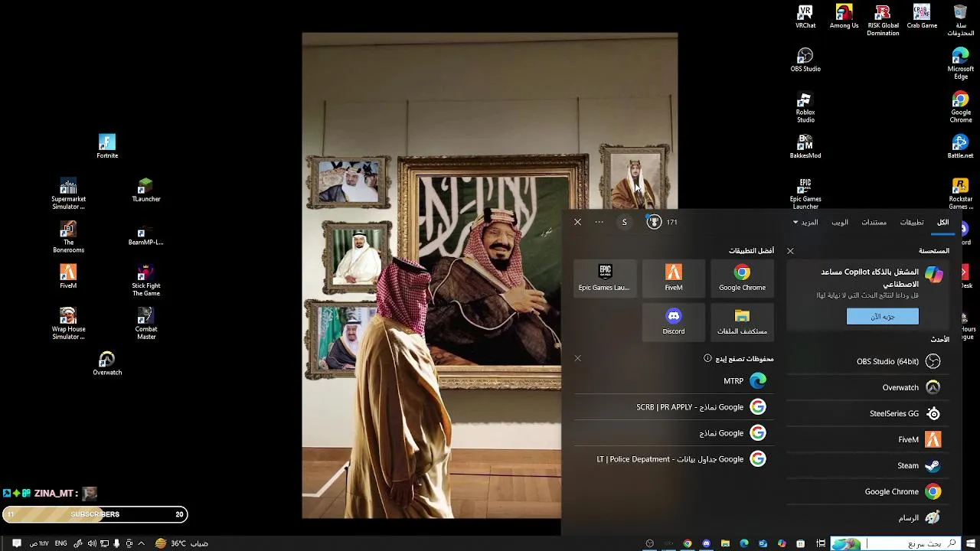
Task: Open The Bonerooms desktop shortcut
Action: click(68, 238)
